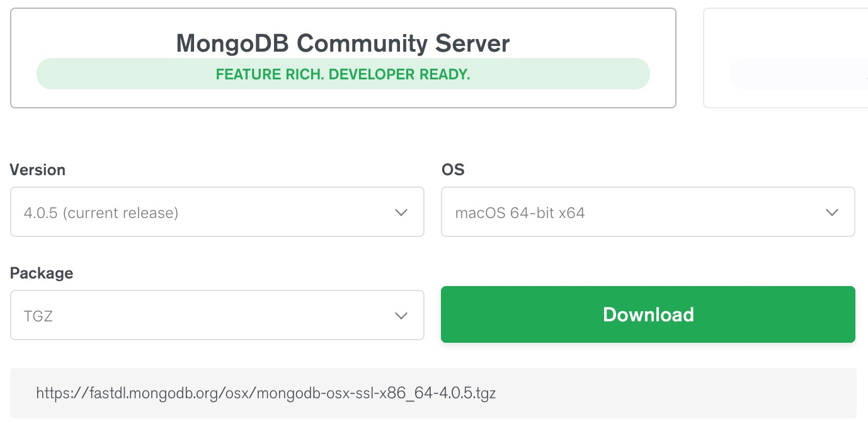This screenshot has width=868, height=431.
Task: Open the OS selector showing macOS 64-bit
Action: click(x=648, y=212)
